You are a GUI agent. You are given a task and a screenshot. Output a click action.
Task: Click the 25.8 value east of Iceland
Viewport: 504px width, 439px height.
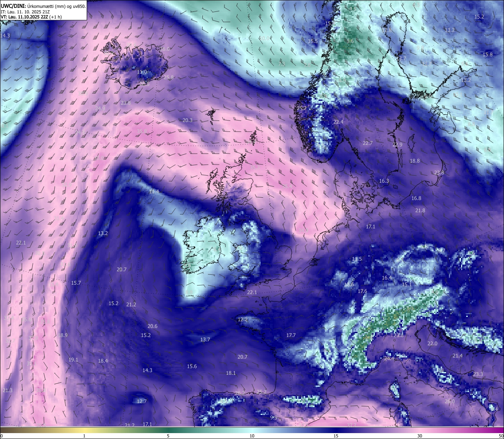pyautogui.click(x=169, y=78)
